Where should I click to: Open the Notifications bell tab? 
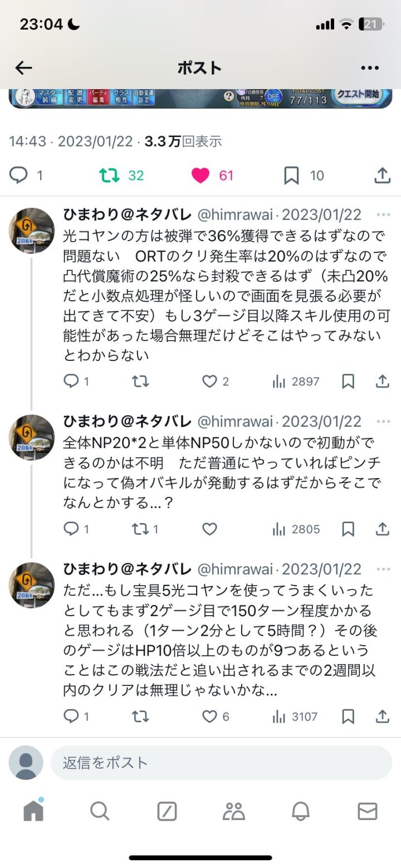[301, 812]
